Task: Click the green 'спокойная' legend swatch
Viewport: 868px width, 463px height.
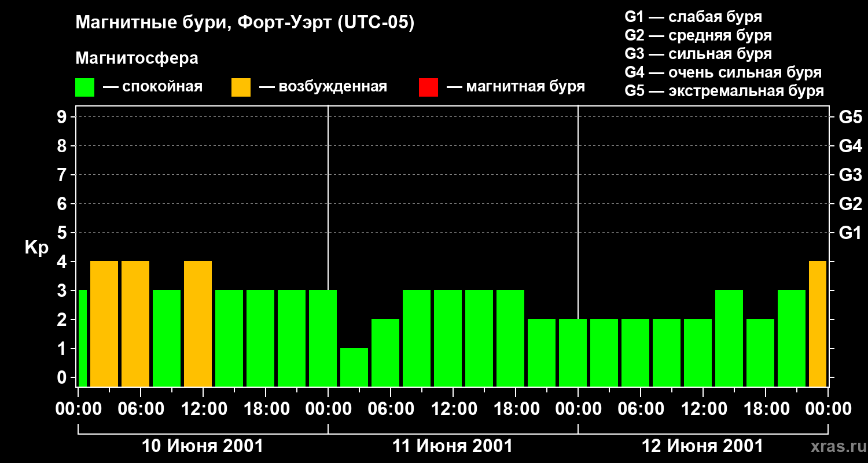Action: [x=84, y=87]
